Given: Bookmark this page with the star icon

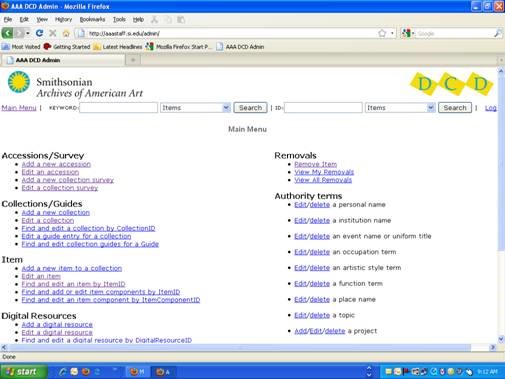Looking at the screenshot, I should pyautogui.click(x=382, y=33).
